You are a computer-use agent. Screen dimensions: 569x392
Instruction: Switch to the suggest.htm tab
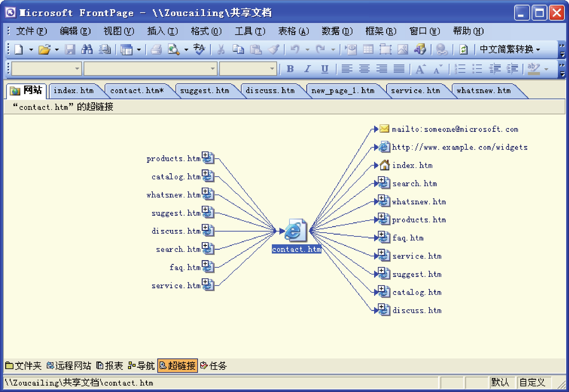205,91
